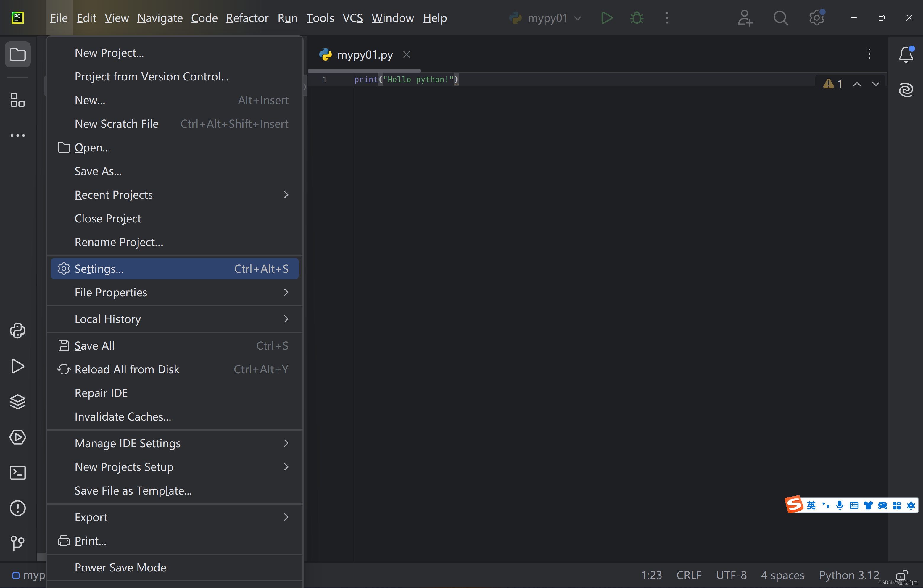Open the Refactor menu
Viewport: 923px width, 588px height.
pyautogui.click(x=247, y=18)
